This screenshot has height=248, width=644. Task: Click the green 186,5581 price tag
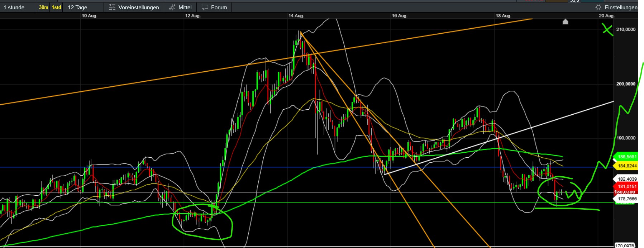(x=626, y=157)
